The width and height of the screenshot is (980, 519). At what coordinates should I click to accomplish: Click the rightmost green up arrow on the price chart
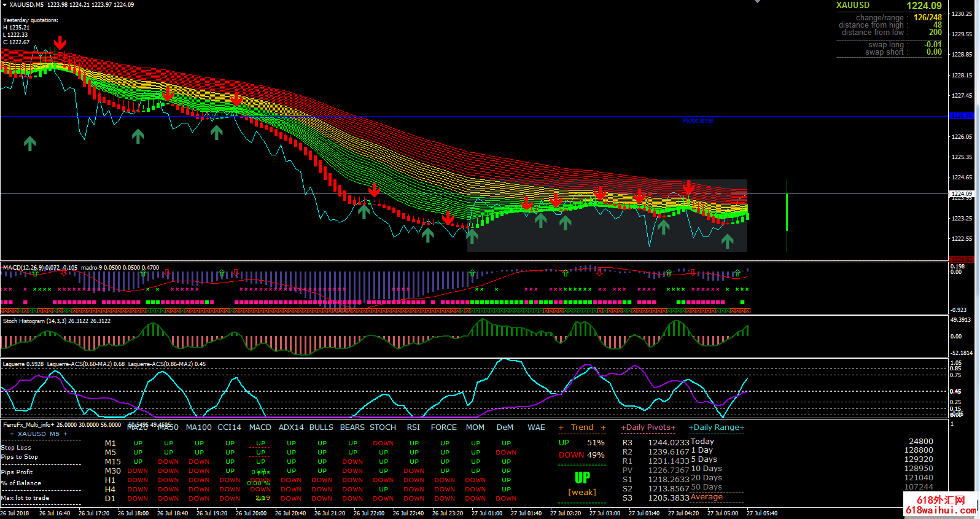coord(728,241)
